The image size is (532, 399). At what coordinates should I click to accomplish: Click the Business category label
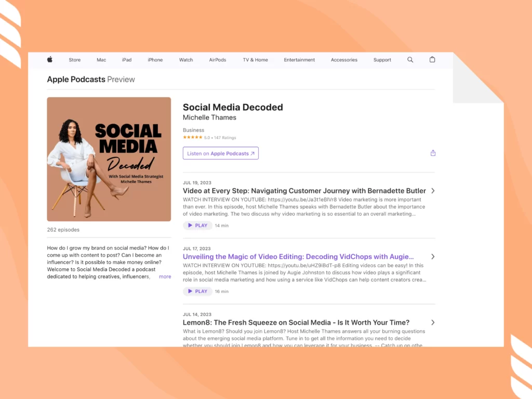[x=193, y=130]
